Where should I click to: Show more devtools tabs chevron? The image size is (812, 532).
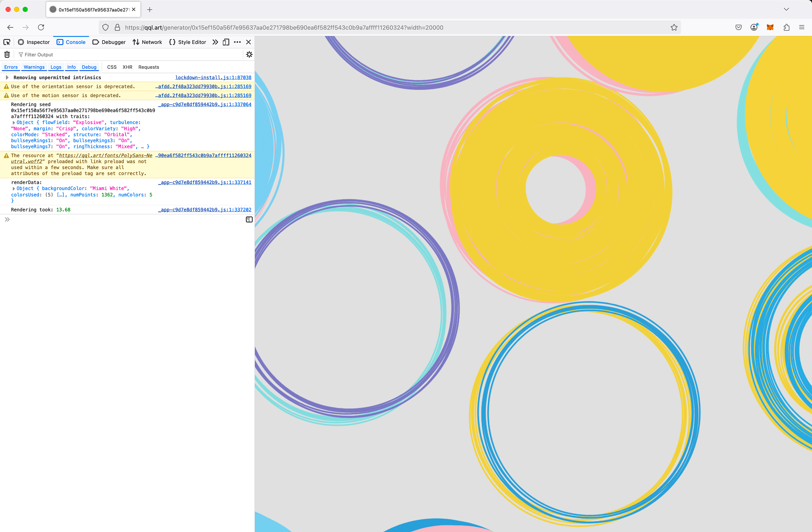click(215, 42)
